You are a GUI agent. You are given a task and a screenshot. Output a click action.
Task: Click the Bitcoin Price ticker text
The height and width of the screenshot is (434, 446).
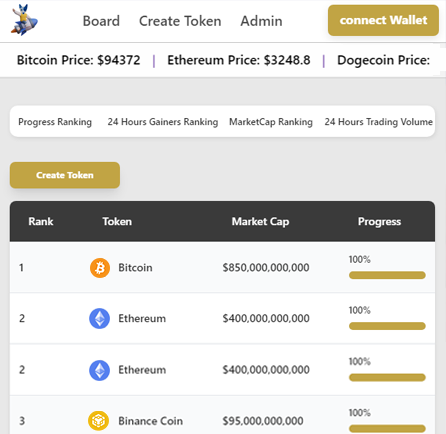coord(78,60)
